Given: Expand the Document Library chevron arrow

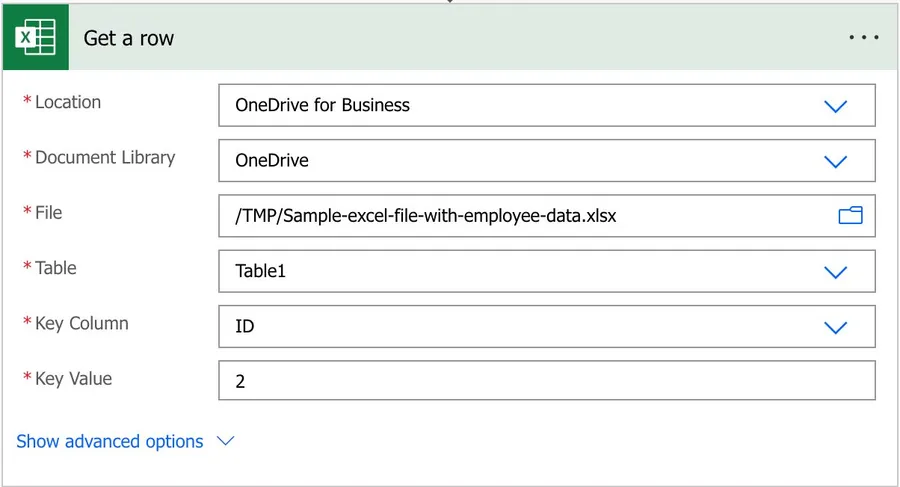Looking at the screenshot, I should coord(835,161).
